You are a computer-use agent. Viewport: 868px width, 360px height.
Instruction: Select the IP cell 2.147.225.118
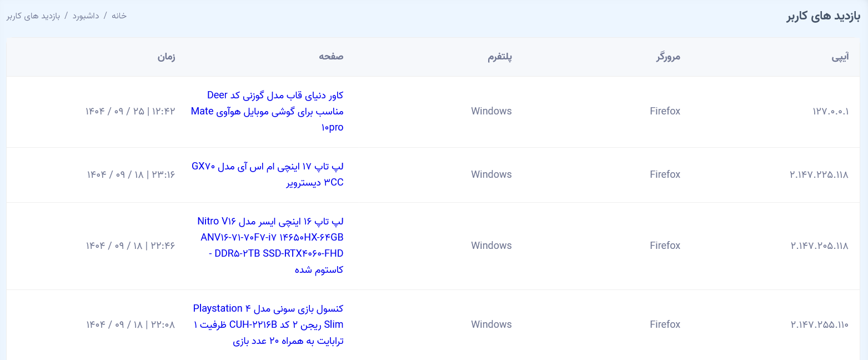point(819,174)
